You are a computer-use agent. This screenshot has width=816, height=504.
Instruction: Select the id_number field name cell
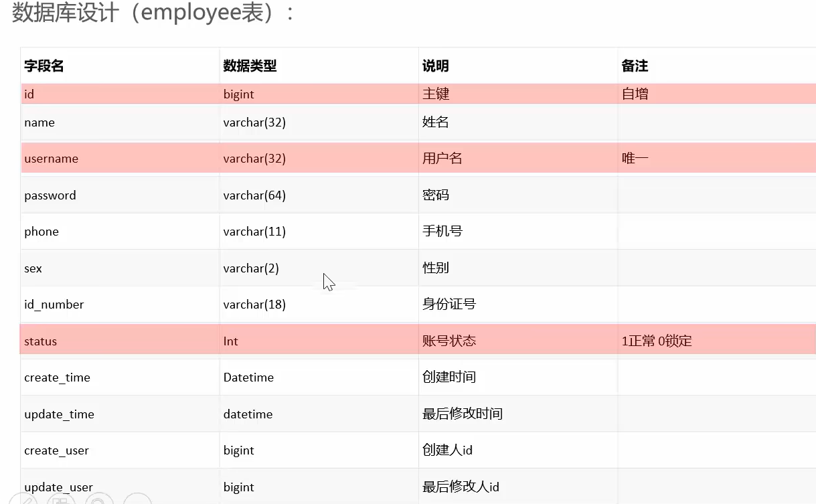point(54,305)
